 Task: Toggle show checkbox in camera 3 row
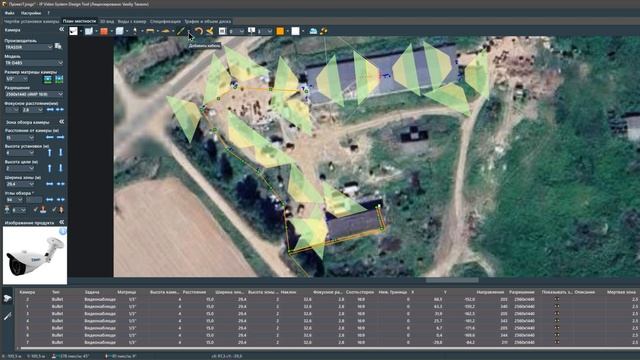(x=557, y=314)
